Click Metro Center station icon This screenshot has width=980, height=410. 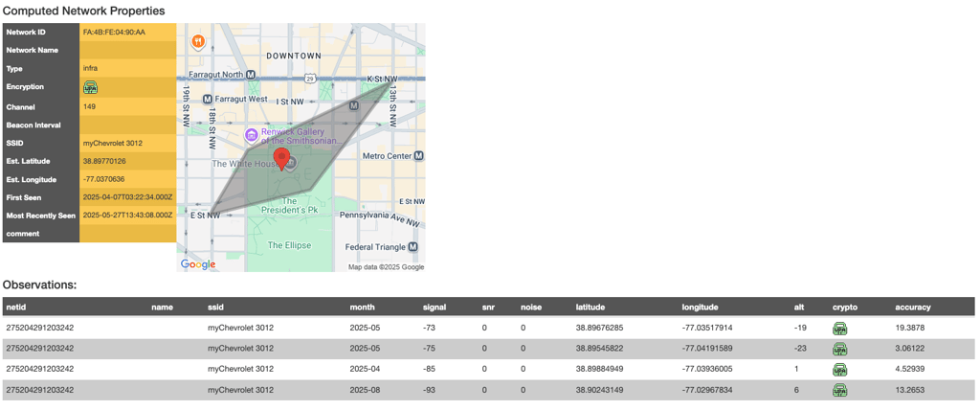pos(419,155)
